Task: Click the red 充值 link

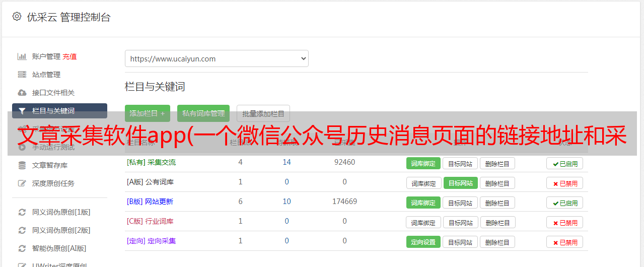Action: pyautogui.click(x=69, y=56)
